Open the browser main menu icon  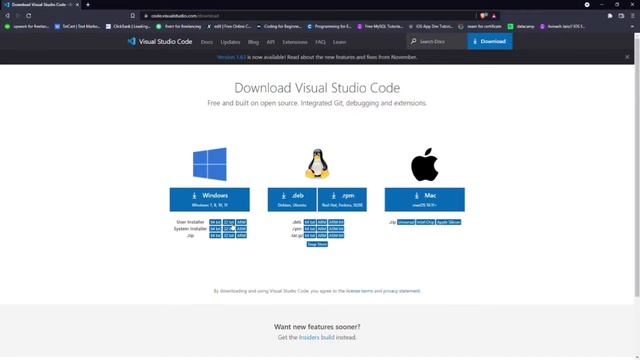click(x=633, y=16)
